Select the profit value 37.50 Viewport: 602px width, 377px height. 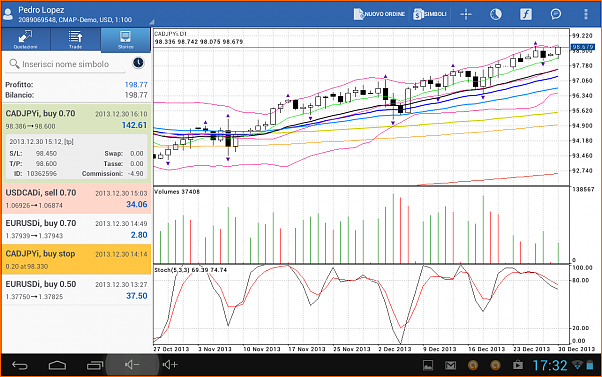(136, 296)
